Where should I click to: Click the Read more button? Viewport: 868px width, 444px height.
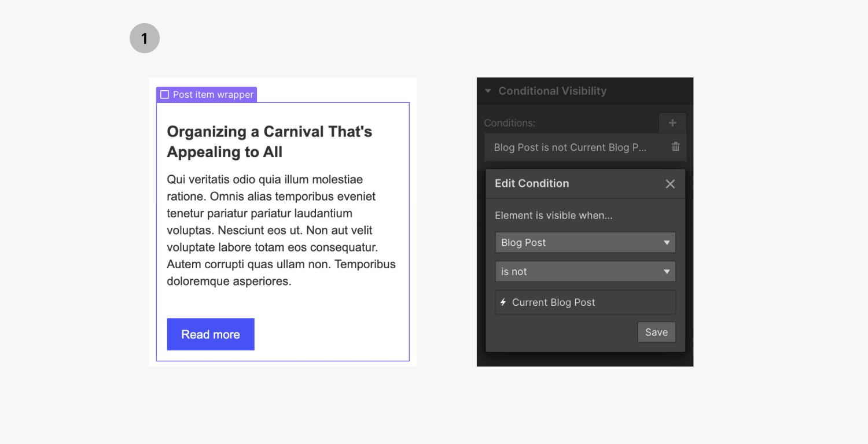point(211,334)
